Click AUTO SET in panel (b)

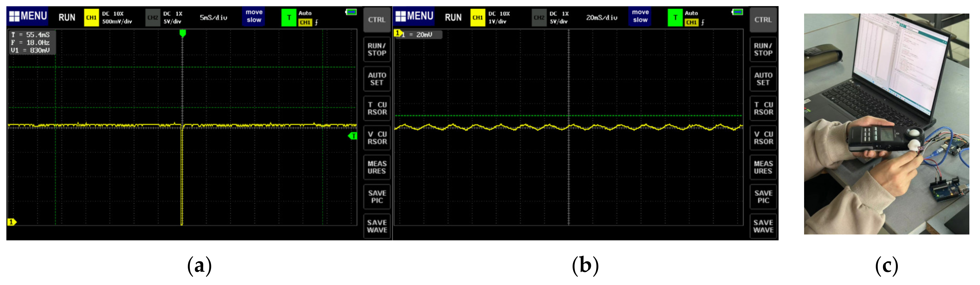763,79
